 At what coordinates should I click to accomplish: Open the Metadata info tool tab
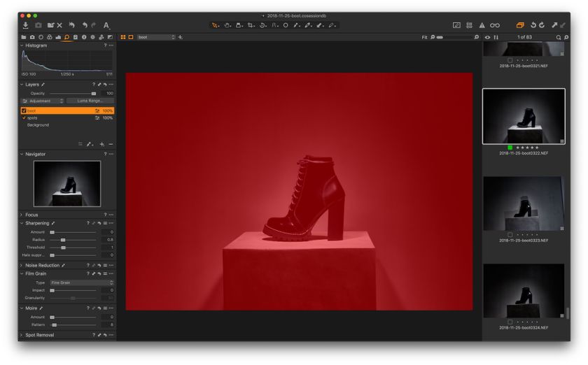point(84,37)
